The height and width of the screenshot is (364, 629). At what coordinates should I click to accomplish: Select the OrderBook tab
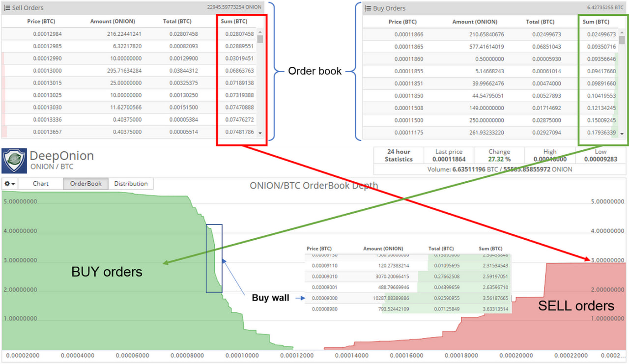coord(86,184)
